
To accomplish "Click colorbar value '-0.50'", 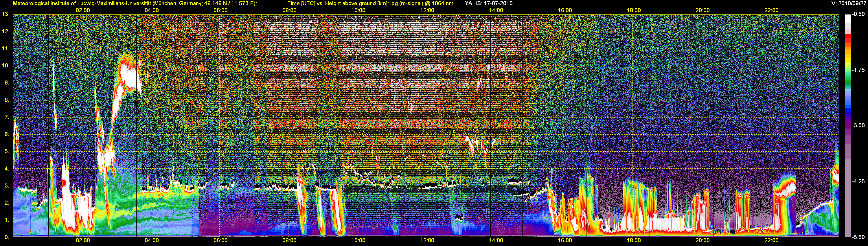I will point(858,14).
